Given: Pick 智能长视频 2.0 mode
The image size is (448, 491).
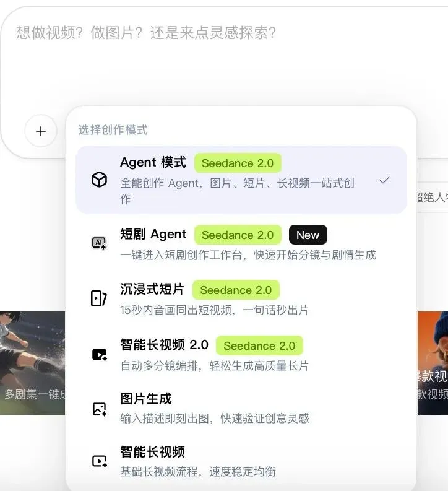Looking at the screenshot, I should [241, 355].
